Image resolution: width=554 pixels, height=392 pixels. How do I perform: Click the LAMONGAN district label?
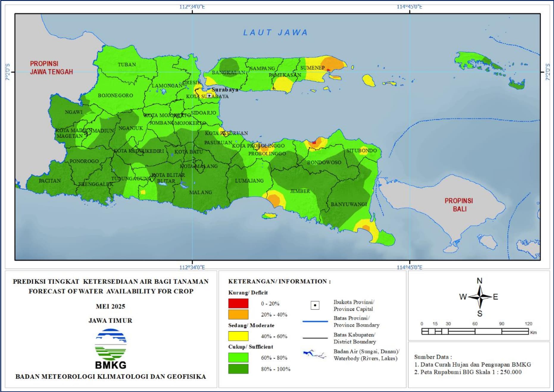pyautogui.click(x=167, y=86)
